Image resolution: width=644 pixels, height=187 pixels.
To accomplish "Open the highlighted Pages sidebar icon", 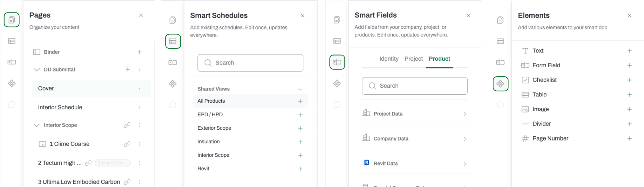I will tap(11, 20).
